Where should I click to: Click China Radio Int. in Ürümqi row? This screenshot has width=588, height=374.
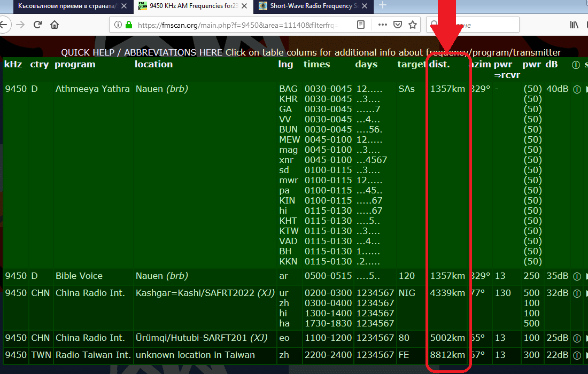90,338
